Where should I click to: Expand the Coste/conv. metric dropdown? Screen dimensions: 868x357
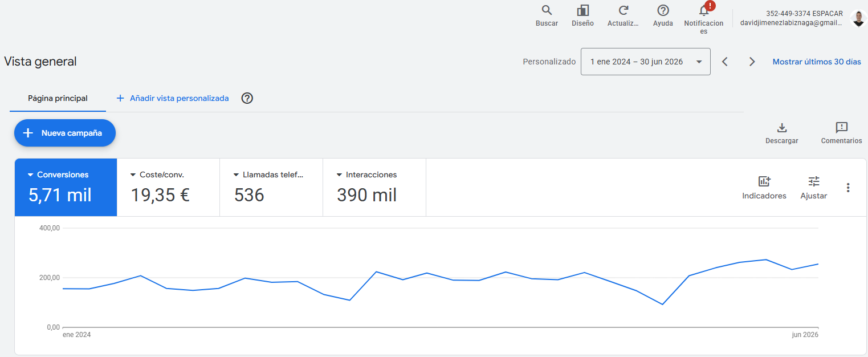coord(133,175)
